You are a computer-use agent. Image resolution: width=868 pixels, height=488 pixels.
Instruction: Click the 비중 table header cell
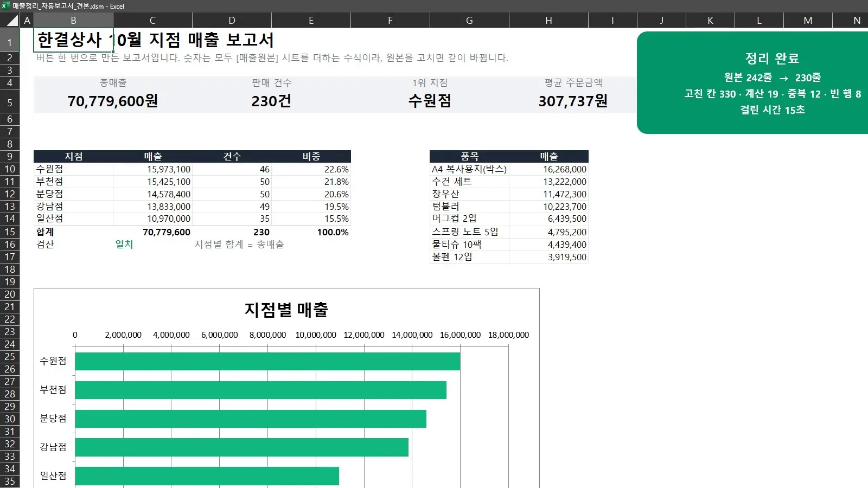point(311,157)
